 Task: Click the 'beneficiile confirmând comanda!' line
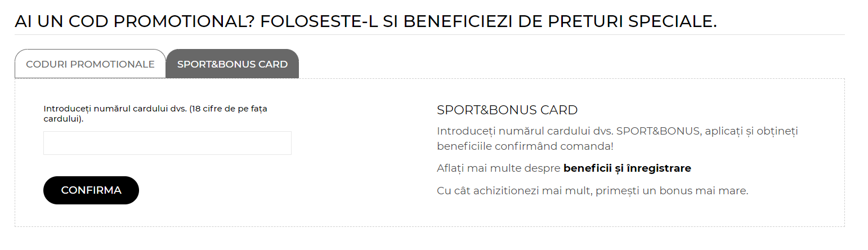click(x=525, y=146)
